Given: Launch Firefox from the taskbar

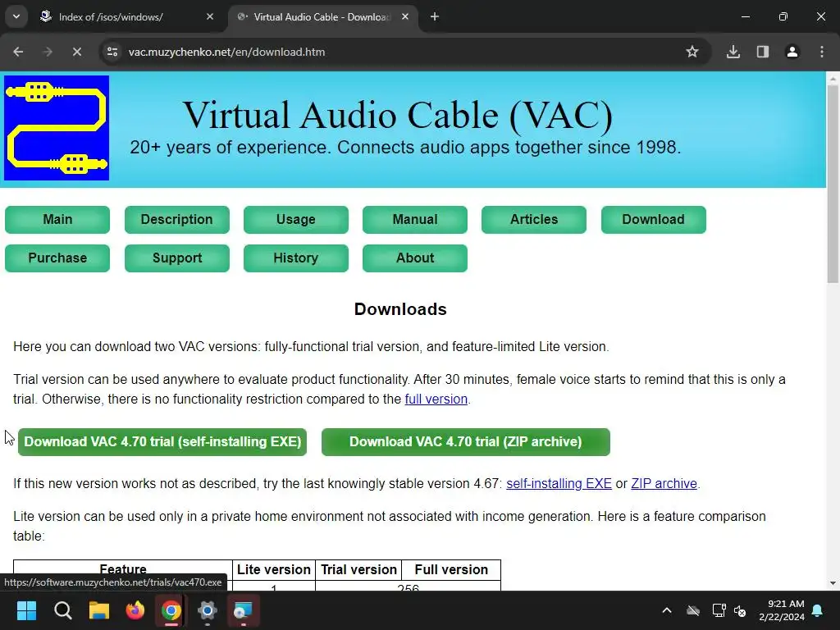Looking at the screenshot, I should (x=135, y=610).
